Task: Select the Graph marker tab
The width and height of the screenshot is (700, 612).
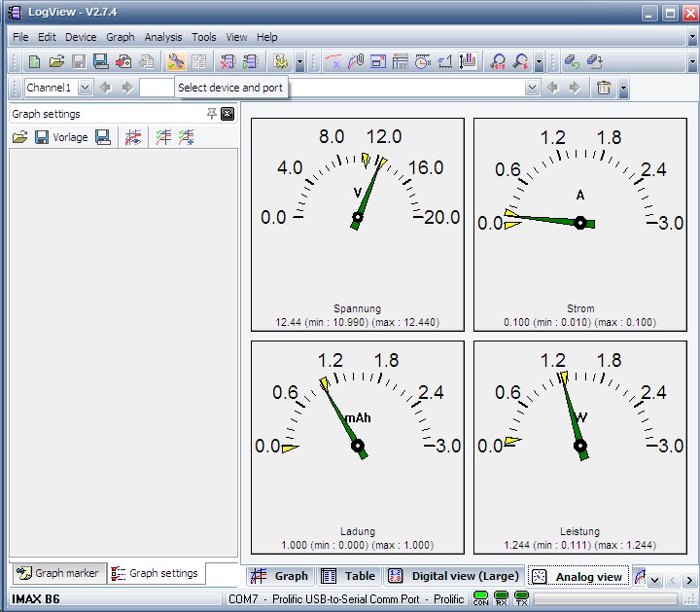Action: [x=57, y=573]
